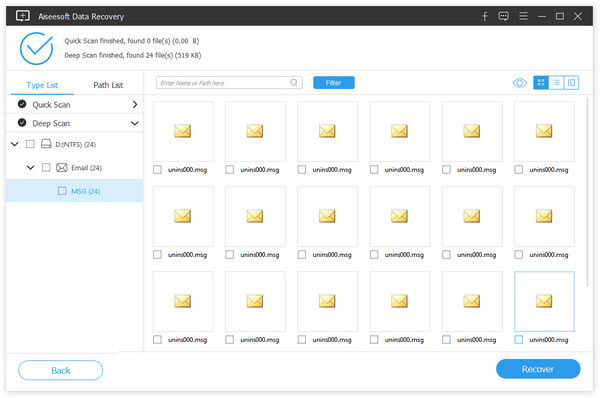This screenshot has width=600, height=398.
Task: Switch to the Type List tab
Action: coord(42,85)
